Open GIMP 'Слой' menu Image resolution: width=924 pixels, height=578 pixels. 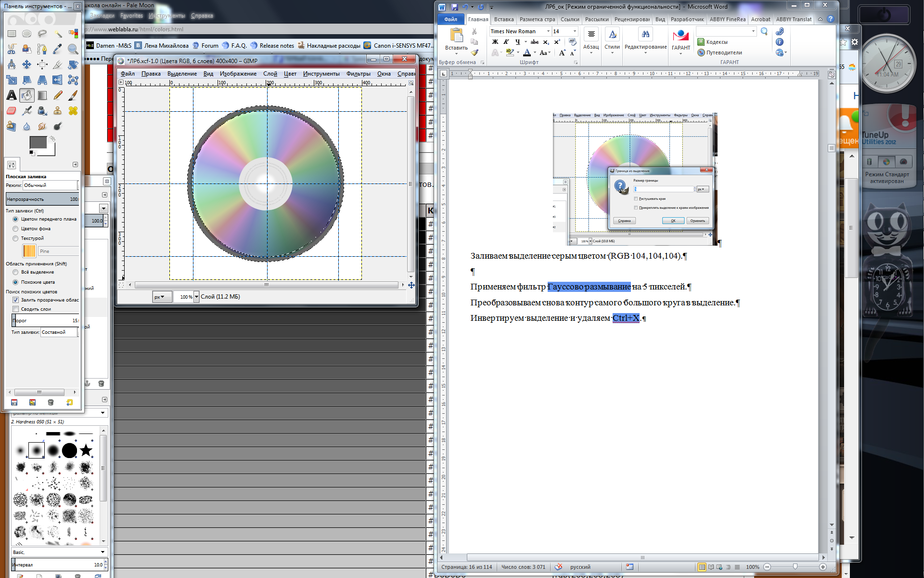(270, 74)
